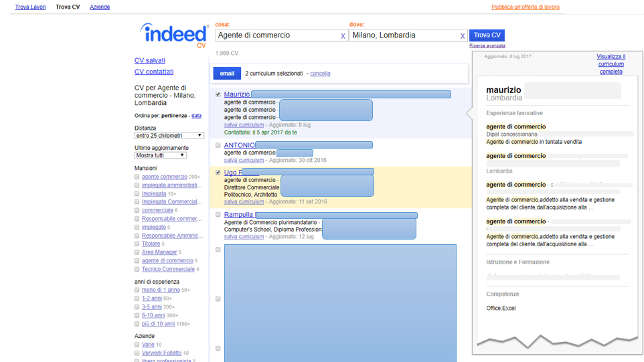
Task: Select the ANTONIO CV checkbox
Action: pyautogui.click(x=218, y=145)
